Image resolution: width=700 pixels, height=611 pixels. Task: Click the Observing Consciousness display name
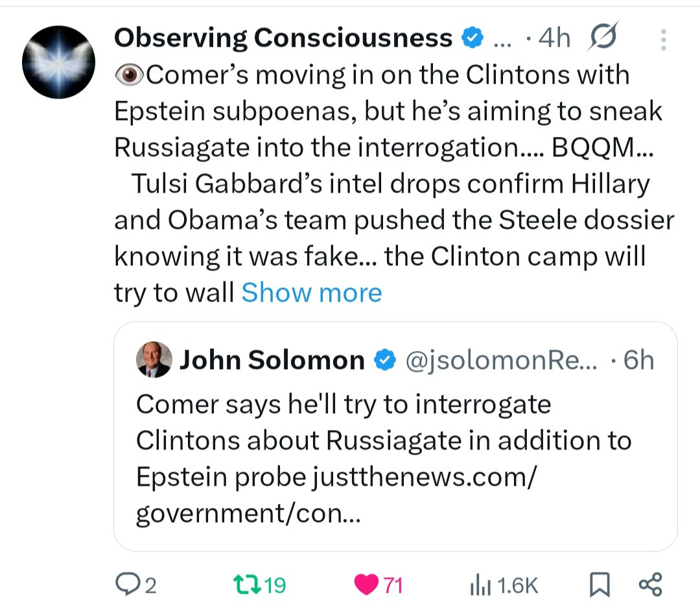[x=283, y=38]
